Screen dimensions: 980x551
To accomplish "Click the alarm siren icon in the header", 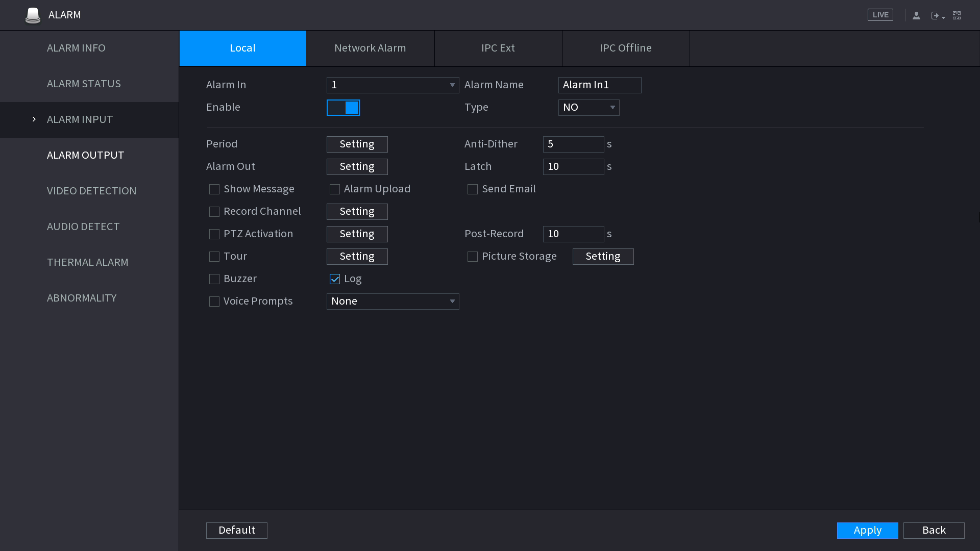I will pos(33,15).
